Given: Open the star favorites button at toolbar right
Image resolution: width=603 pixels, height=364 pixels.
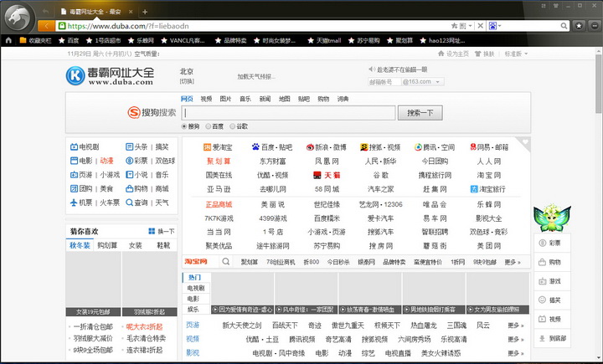Looking at the screenshot, I should point(579,26).
